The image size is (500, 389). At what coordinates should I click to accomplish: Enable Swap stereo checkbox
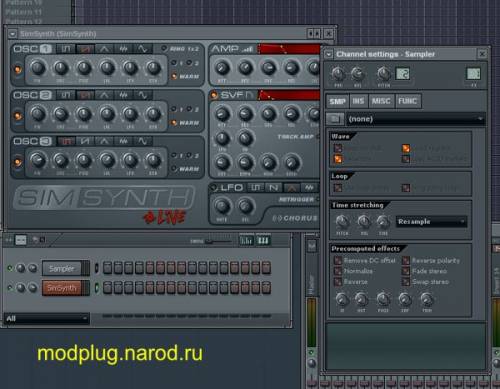coord(406,282)
